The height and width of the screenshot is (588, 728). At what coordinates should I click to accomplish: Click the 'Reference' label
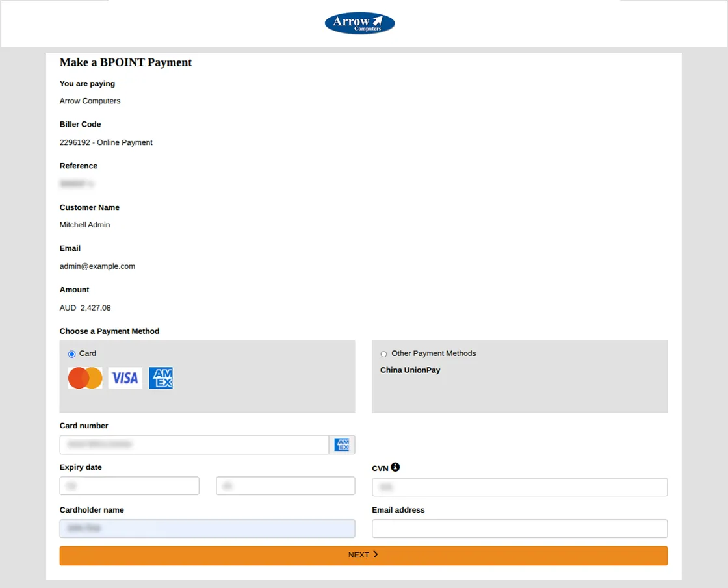point(79,166)
